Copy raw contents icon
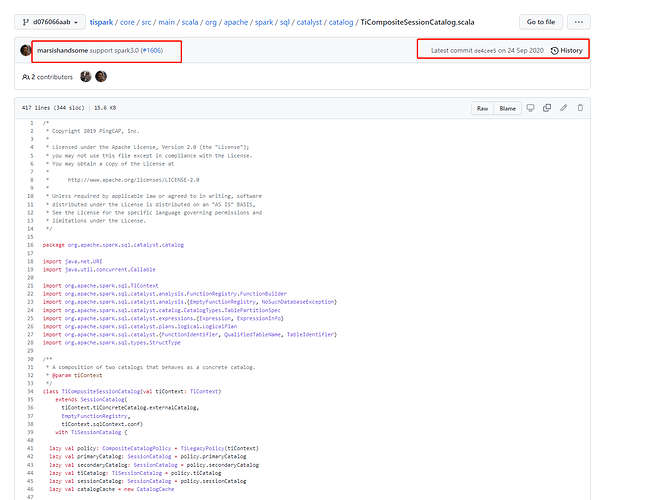 click(547, 108)
